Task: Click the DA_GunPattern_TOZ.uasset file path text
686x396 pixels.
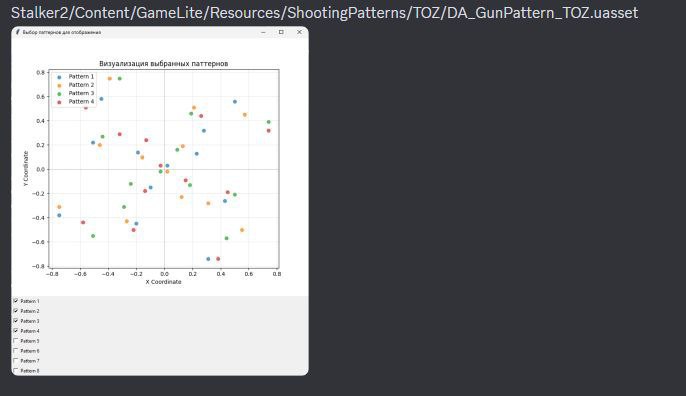Action: [324, 13]
